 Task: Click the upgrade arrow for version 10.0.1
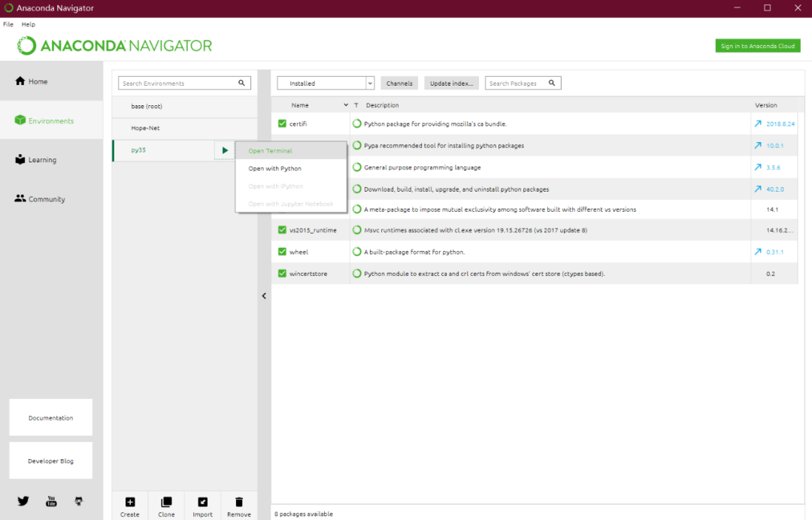click(x=758, y=145)
